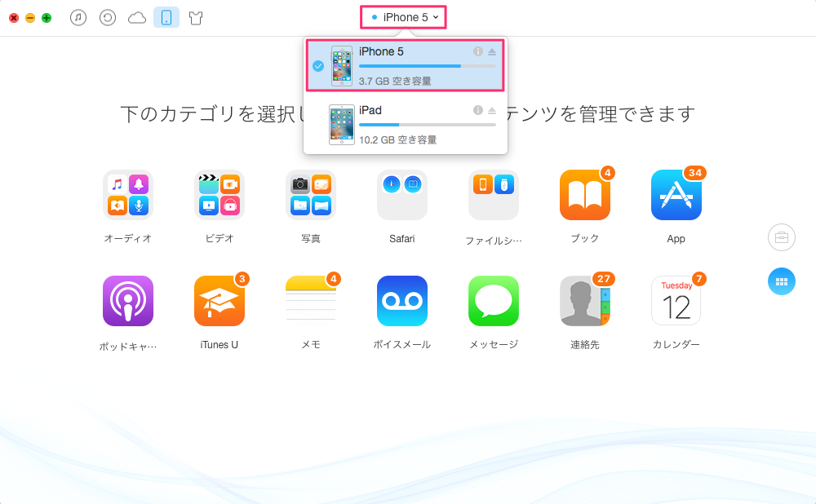Viewport: 816px width, 504px height.
Task: Open the ポッドキャ… category
Action: (128, 301)
